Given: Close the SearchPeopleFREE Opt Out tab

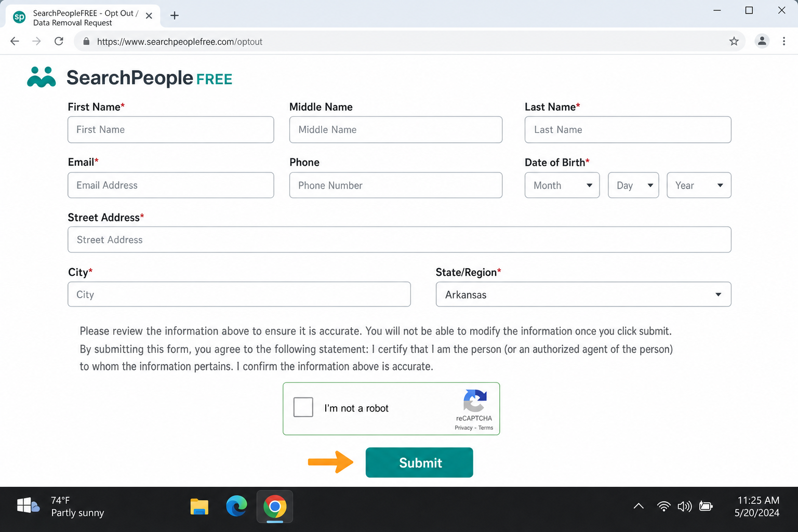Looking at the screenshot, I should [x=149, y=16].
